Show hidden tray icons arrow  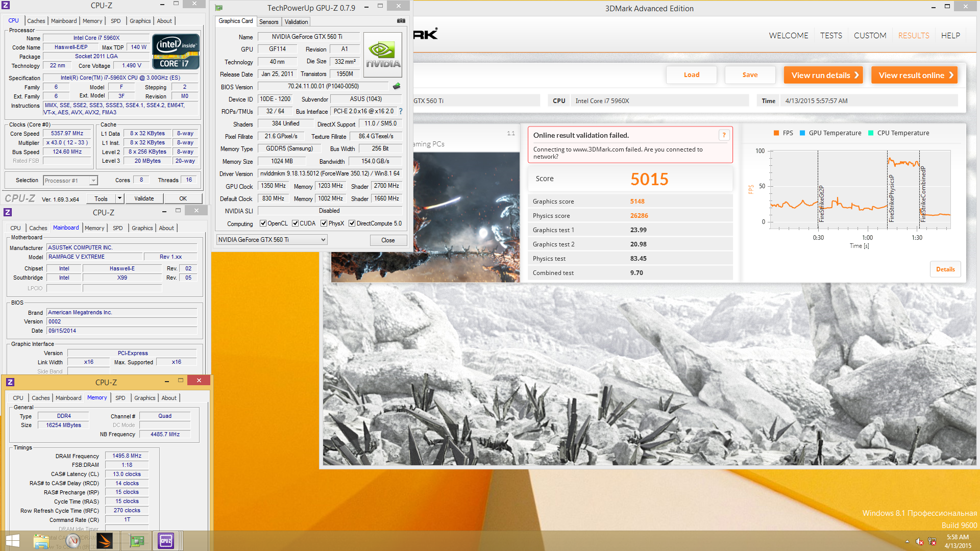[x=907, y=541]
